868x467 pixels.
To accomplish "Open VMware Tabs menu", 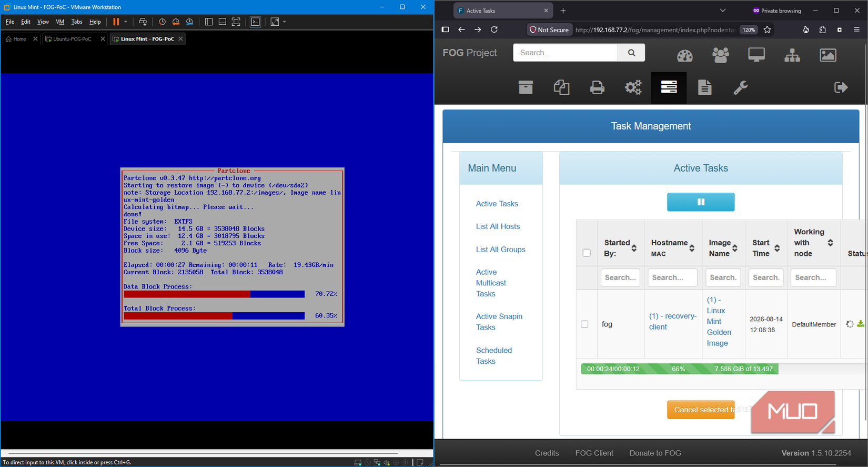I will [77, 22].
